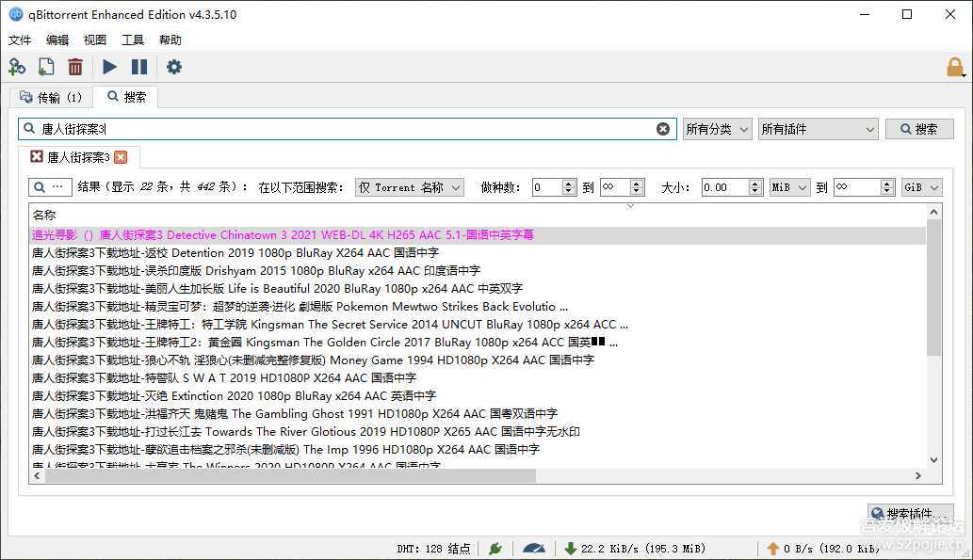
Task: Click the 搜索 button beside plugin dropdown
Action: coord(919,129)
